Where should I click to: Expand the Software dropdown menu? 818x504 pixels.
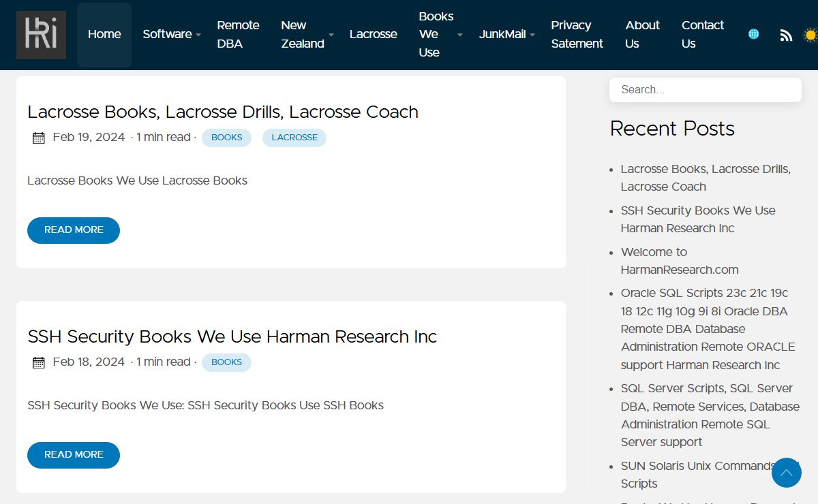tap(171, 34)
